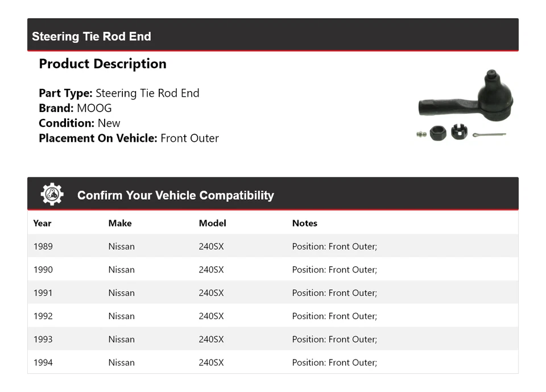The height and width of the screenshot is (392, 546).
Task: Click the Model column header
Action: 212,223
